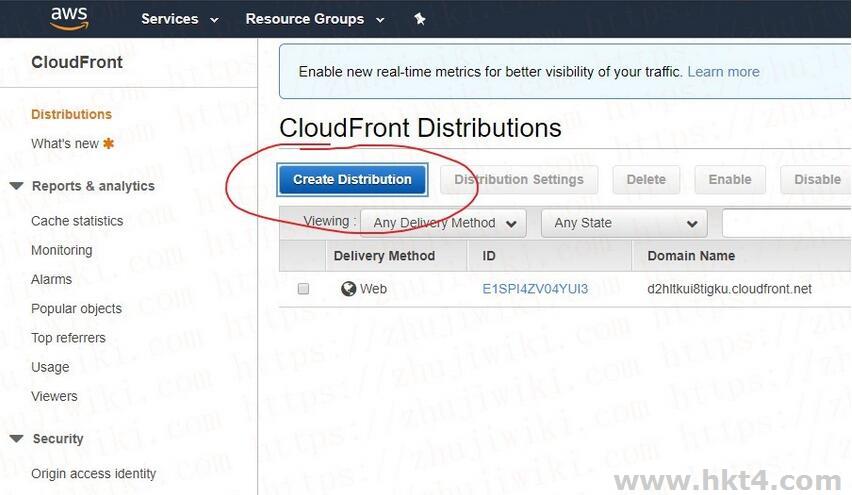Click the Distribution Settings button

[x=519, y=179]
